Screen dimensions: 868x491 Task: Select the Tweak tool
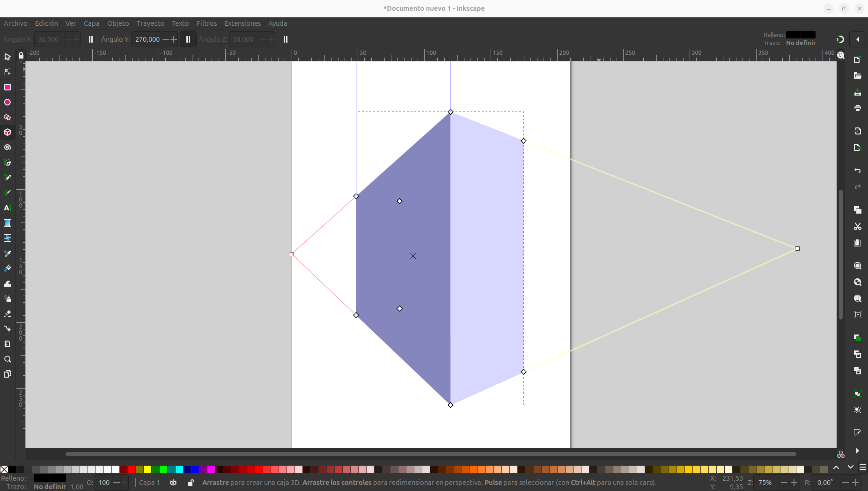(7, 283)
